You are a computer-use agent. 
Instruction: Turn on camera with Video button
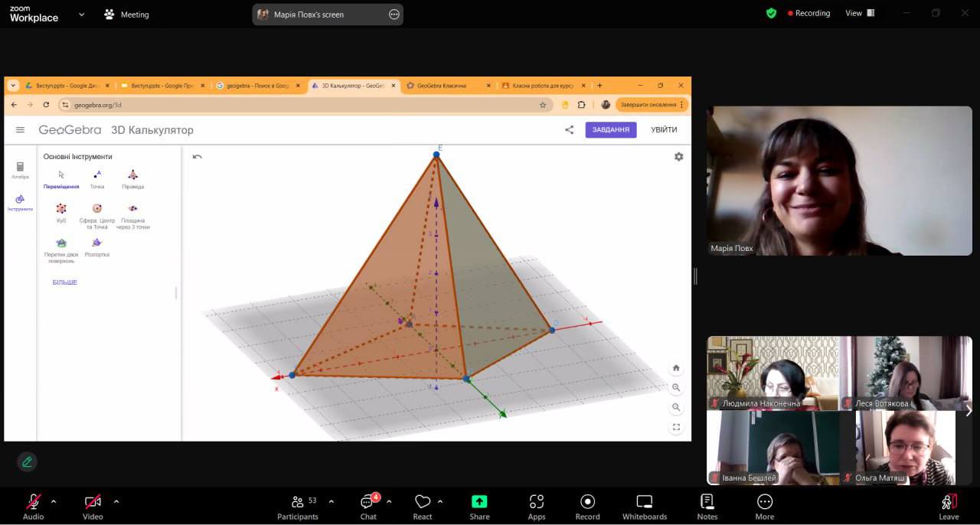tap(93, 502)
